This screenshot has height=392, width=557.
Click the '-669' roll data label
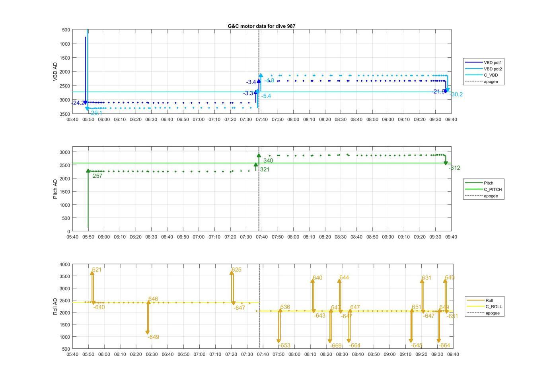(x=336, y=346)
